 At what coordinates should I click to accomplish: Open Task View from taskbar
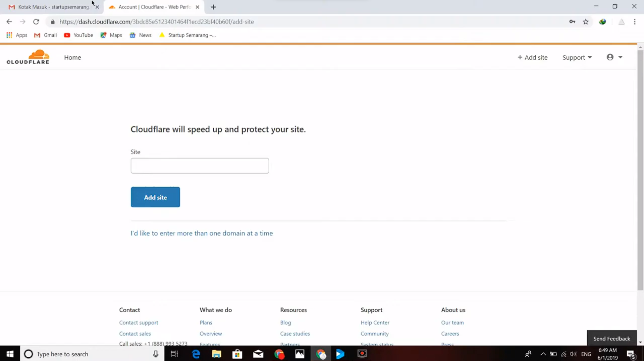(174, 354)
